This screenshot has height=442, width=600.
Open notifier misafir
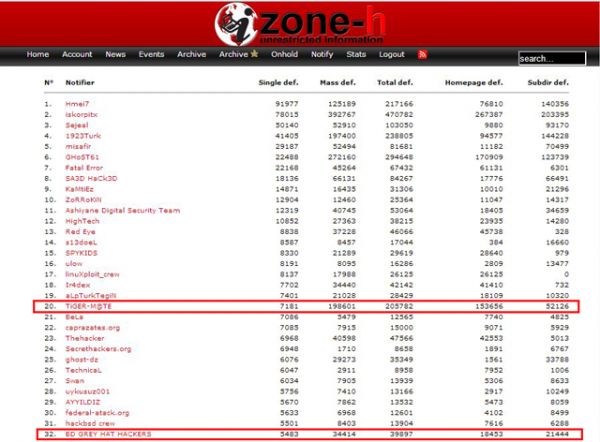(78, 147)
